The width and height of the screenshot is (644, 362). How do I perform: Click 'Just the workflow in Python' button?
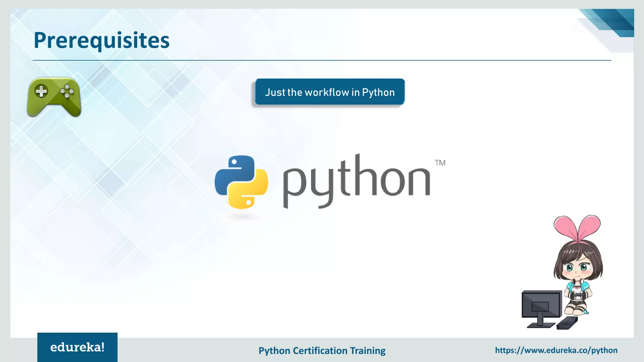tap(330, 92)
